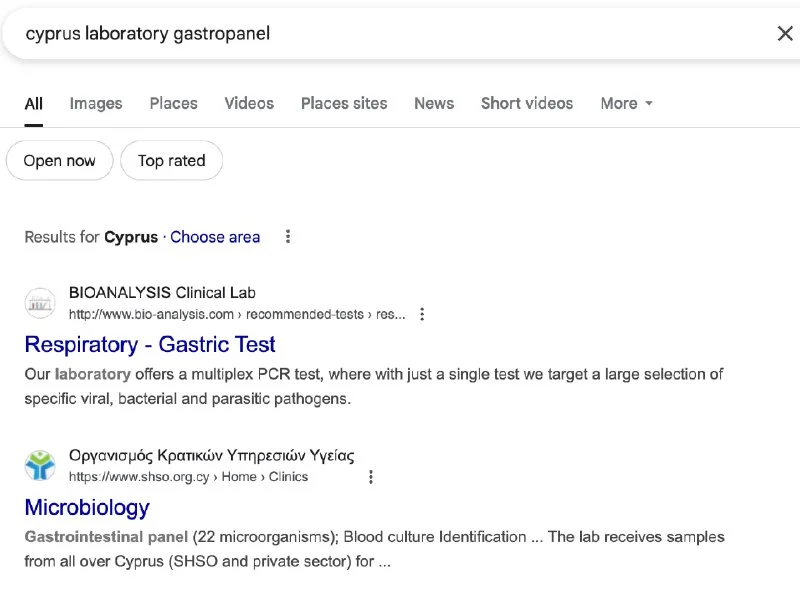Toggle the Open now filter chip
Image resolution: width=800 pixels, height=605 pixels.
pos(60,161)
